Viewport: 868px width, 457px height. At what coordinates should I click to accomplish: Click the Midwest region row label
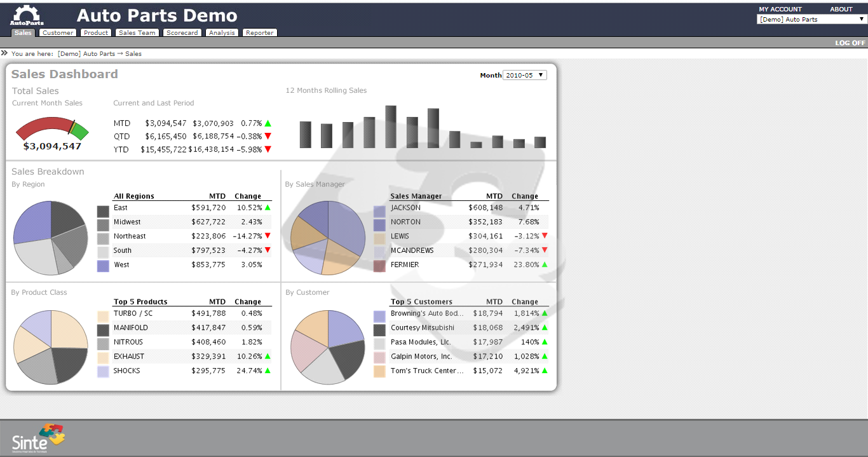[127, 222]
